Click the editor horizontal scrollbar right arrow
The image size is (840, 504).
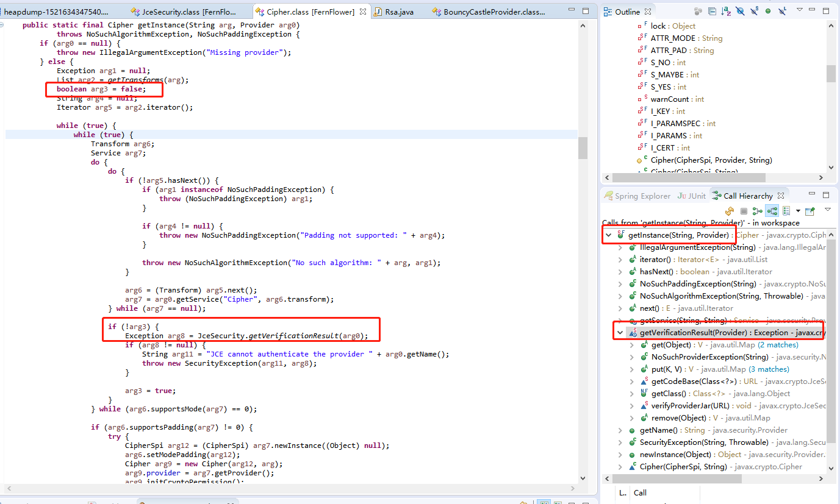coord(573,488)
